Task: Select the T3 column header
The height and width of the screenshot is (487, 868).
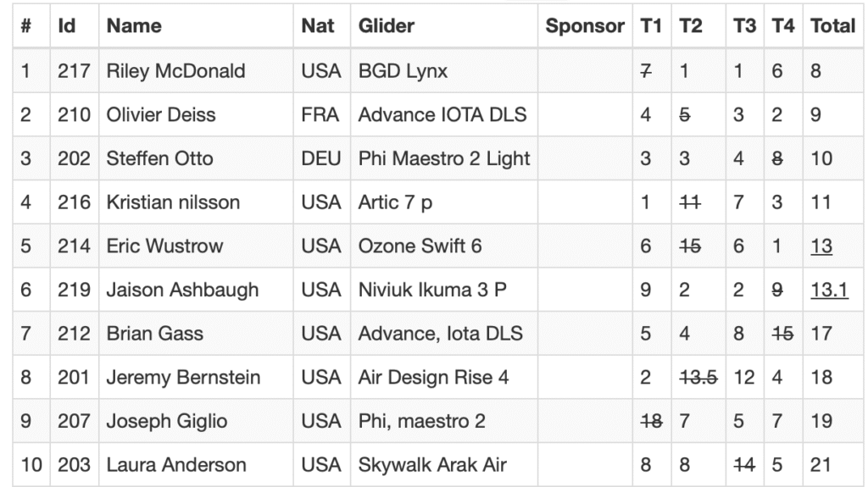Action: (744, 25)
